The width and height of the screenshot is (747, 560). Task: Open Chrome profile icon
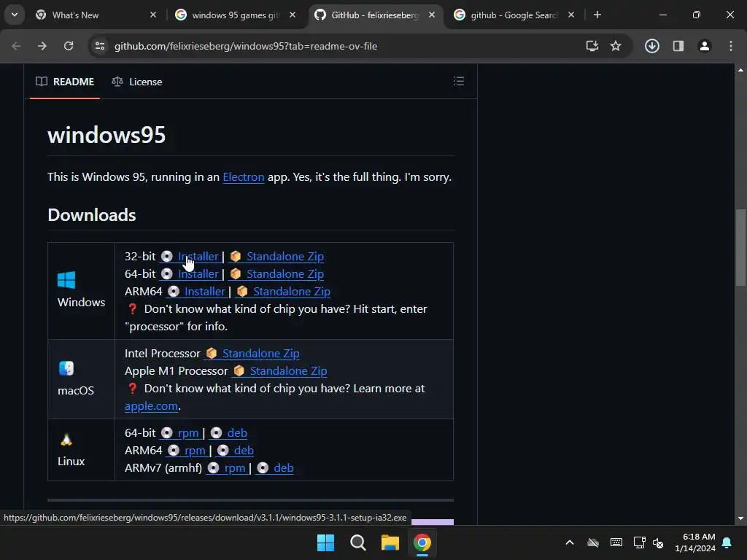[x=705, y=46]
